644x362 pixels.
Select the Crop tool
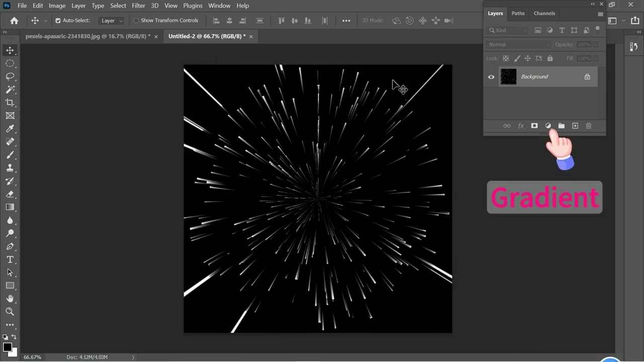click(10, 103)
